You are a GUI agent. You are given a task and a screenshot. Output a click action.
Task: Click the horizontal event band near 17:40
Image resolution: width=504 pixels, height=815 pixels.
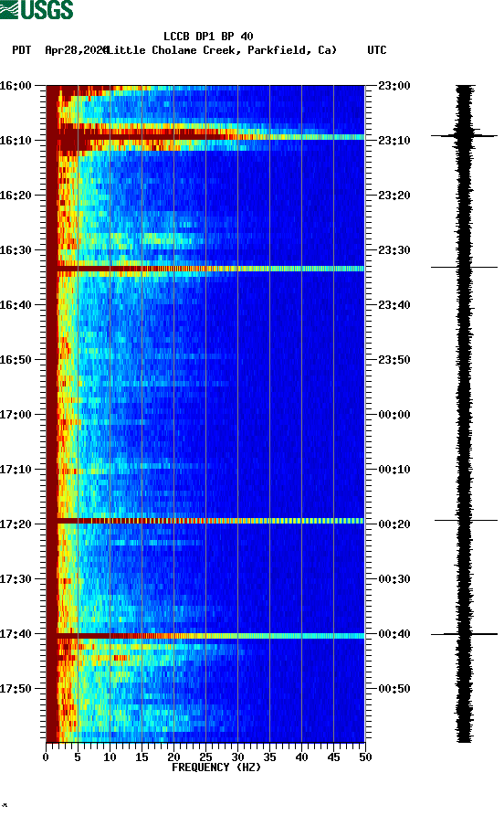coord(205,636)
